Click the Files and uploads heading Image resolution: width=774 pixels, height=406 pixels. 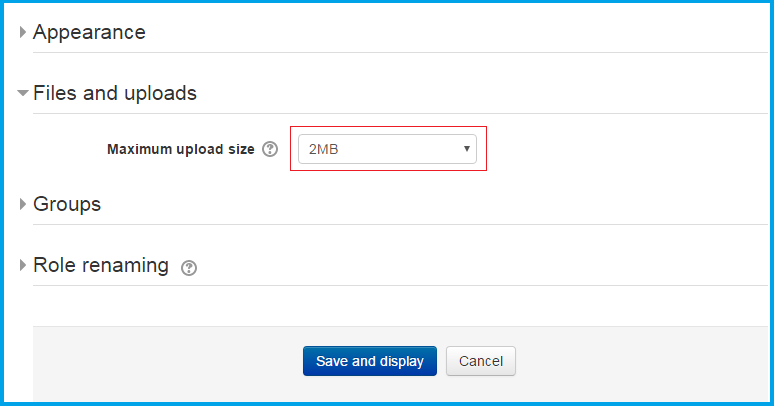click(115, 93)
